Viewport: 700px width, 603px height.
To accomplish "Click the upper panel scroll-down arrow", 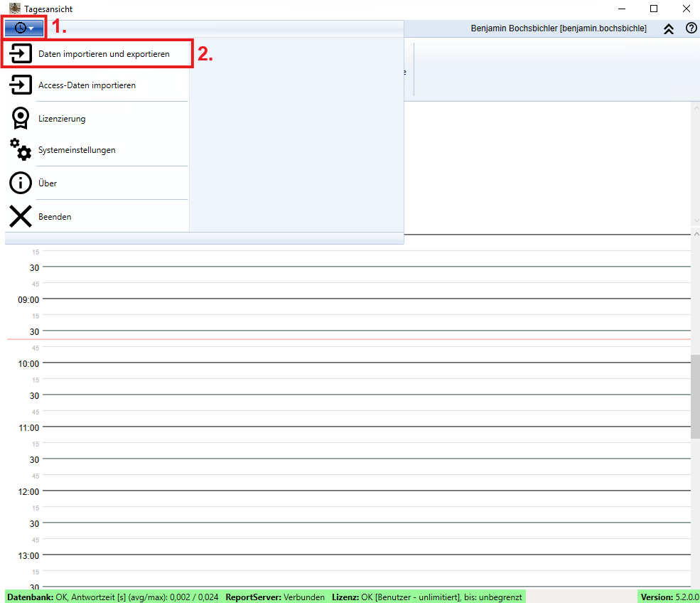I will pyautogui.click(x=696, y=220).
